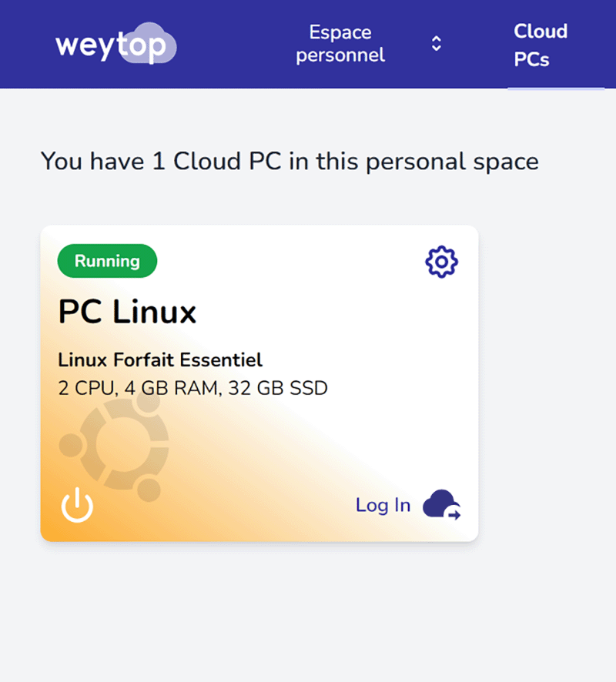Click the Cloud PC count heading
This screenshot has width=616, height=682.
pyautogui.click(x=289, y=162)
